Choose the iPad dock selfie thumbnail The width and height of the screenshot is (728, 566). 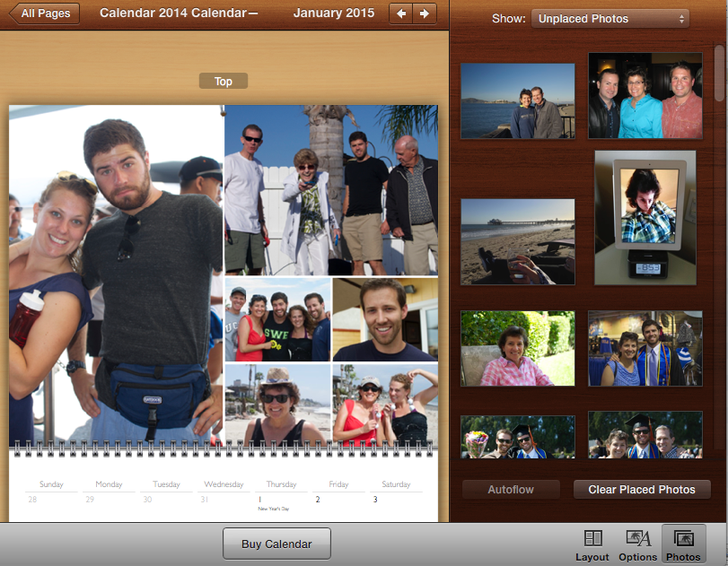(645, 215)
